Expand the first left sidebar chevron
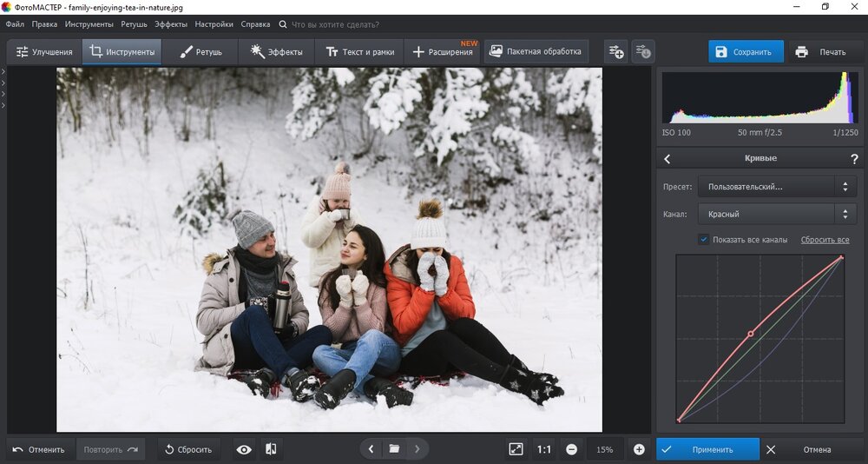The image size is (868, 464). (3, 72)
